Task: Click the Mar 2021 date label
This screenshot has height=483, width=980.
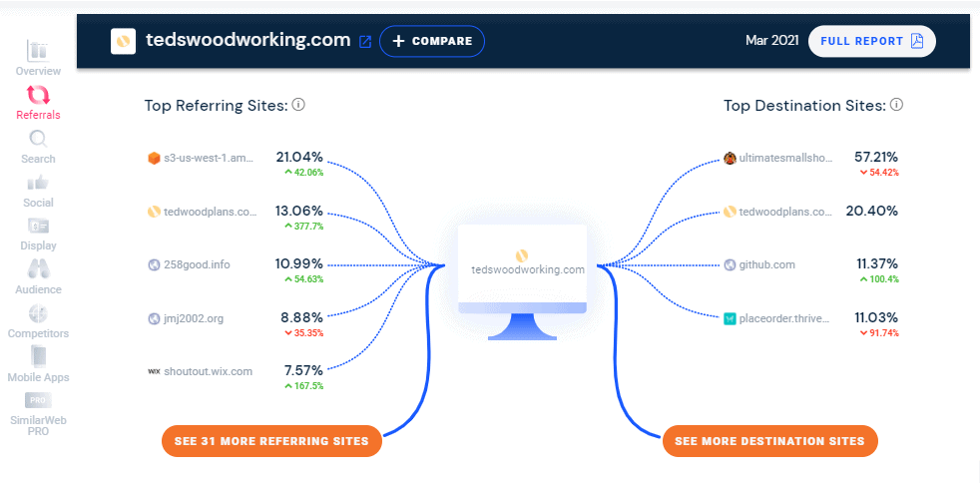Action: (771, 41)
